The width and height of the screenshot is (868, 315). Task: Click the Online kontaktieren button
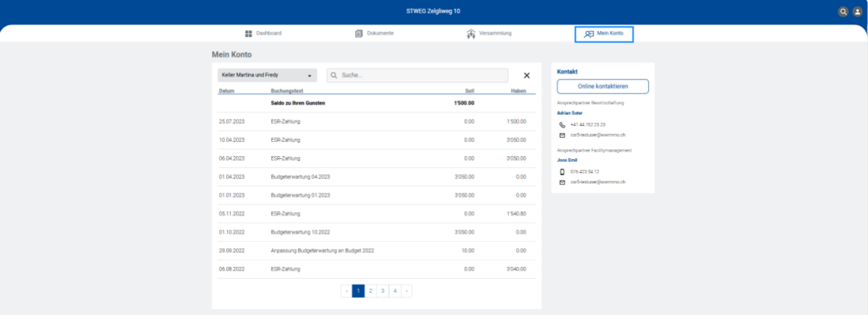[603, 86]
